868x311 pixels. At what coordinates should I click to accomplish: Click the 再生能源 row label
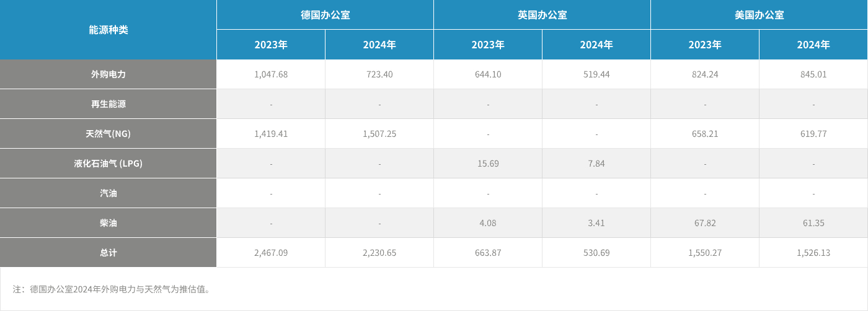pyautogui.click(x=108, y=104)
